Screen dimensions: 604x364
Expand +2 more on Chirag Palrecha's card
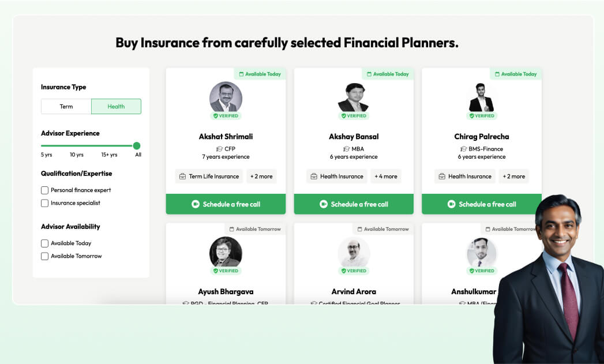coord(514,177)
